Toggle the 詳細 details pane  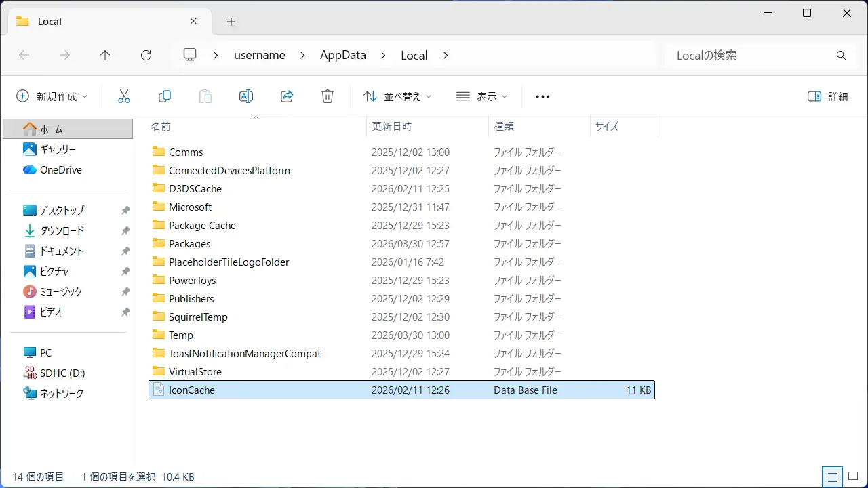(828, 96)
